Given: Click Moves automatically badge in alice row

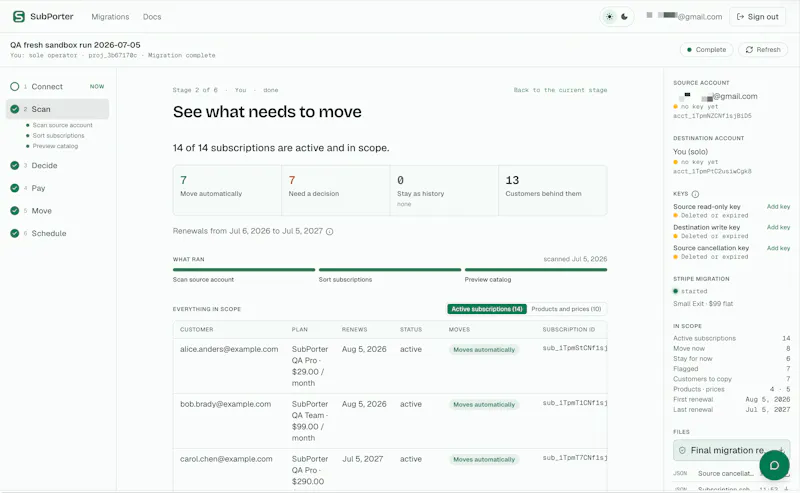Looking at the screenshot, I should tap(484, 350).
